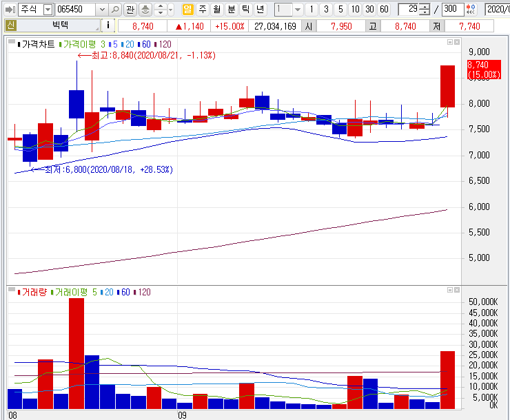Click the 최저:6,800 low annotation
The image size is (510, 420).
pos(102,169)
